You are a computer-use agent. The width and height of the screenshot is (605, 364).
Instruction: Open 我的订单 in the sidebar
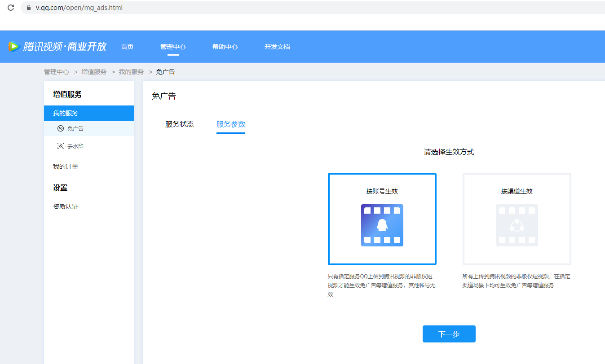(66, 167)
